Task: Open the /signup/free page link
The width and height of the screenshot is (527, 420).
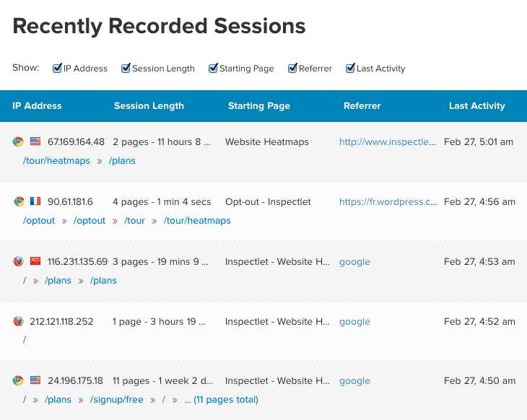Action: click(116, 399)
